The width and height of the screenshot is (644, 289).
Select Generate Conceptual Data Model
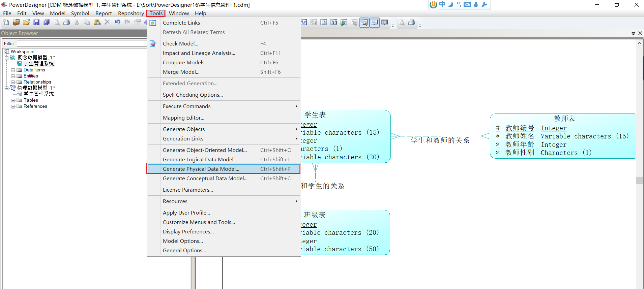(224, 179)
